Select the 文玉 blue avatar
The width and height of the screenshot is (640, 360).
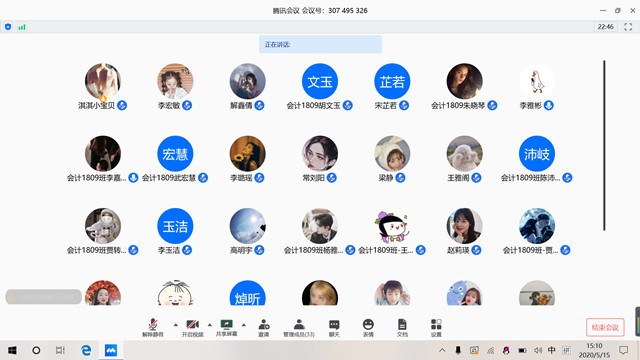pos(320,81)
